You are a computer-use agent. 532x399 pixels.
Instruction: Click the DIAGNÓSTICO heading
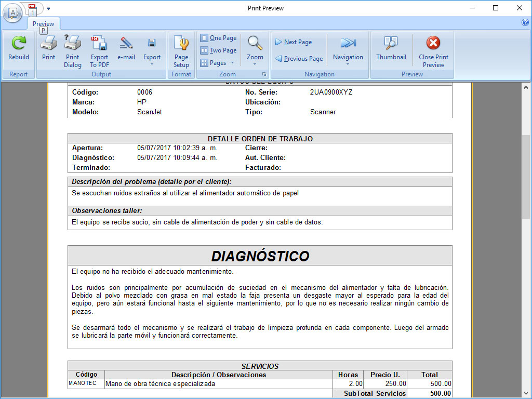260,256
